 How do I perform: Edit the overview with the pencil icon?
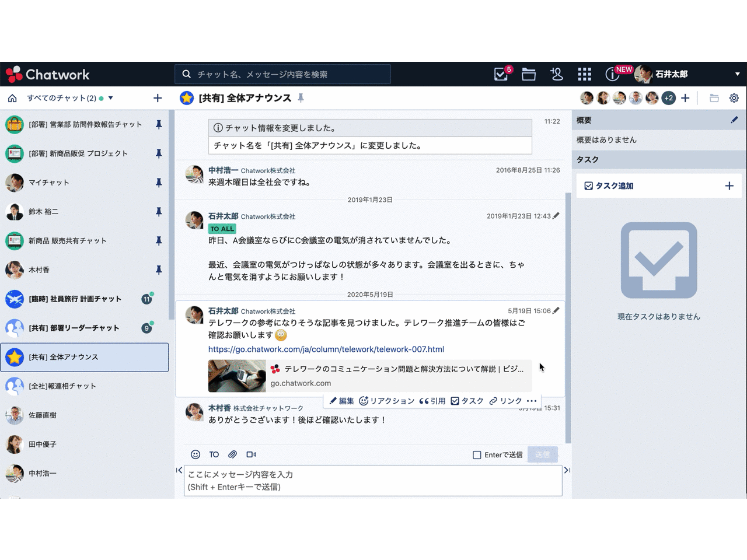point(734,120)
